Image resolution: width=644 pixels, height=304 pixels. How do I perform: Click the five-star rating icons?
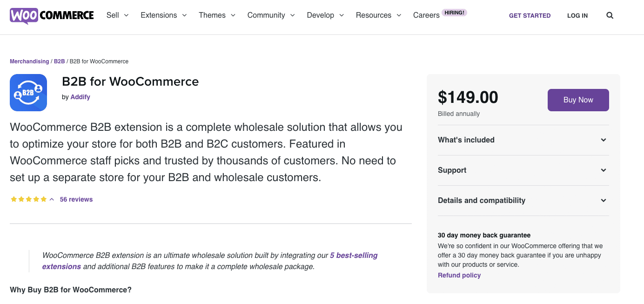[x=28, y=199]
